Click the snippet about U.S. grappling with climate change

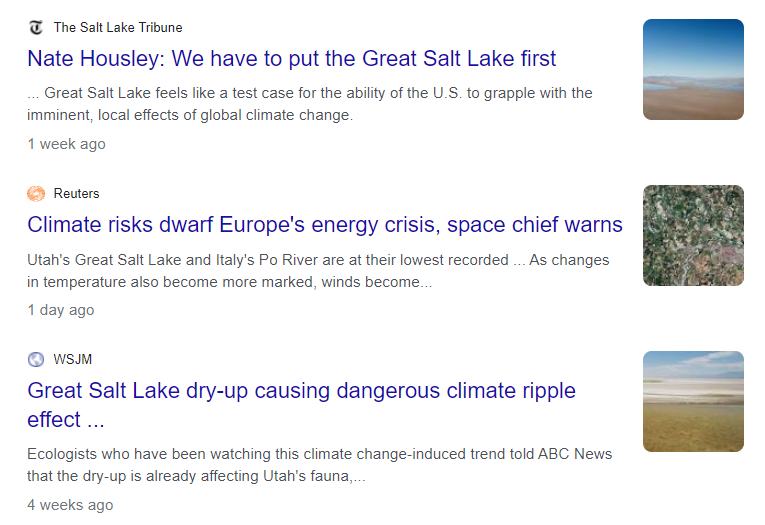click(310, 104)
